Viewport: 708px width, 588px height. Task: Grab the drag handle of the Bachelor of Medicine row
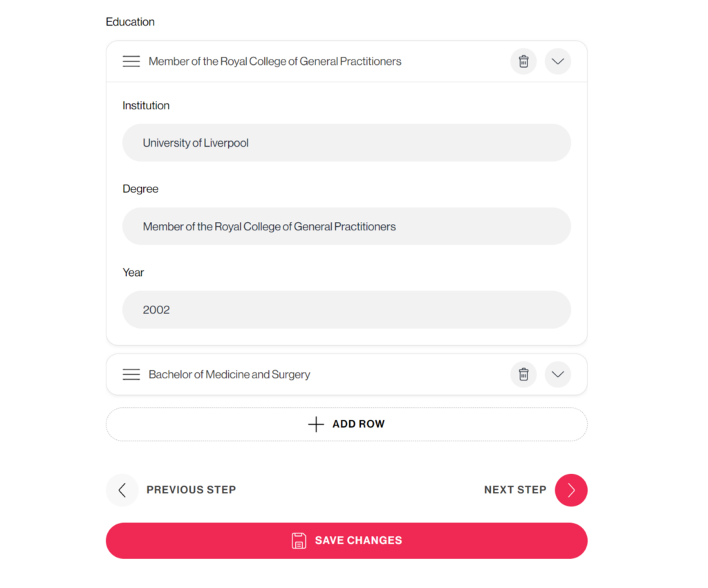pyautogui.click(x=131, y=374)
